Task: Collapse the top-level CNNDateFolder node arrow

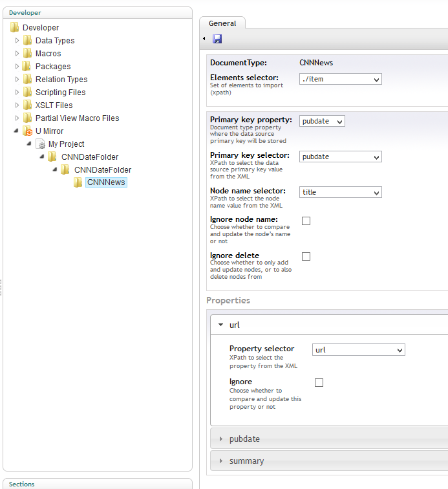Action: pos(42,157)
